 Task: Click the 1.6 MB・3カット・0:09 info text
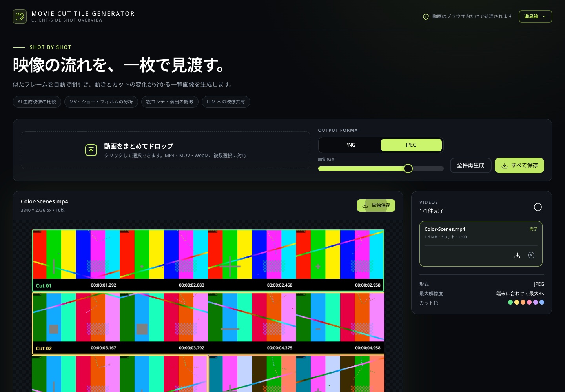(446, 237)
